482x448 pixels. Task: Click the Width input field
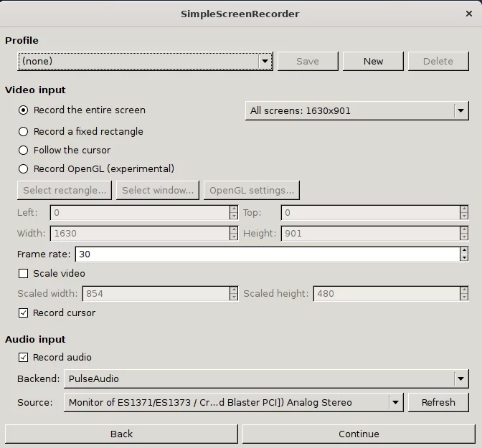140,233
